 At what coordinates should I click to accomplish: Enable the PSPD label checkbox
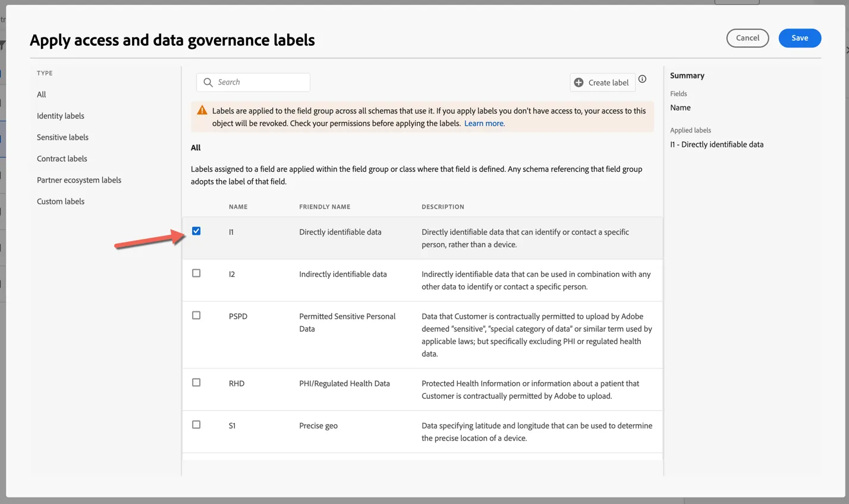pos(196,316)
